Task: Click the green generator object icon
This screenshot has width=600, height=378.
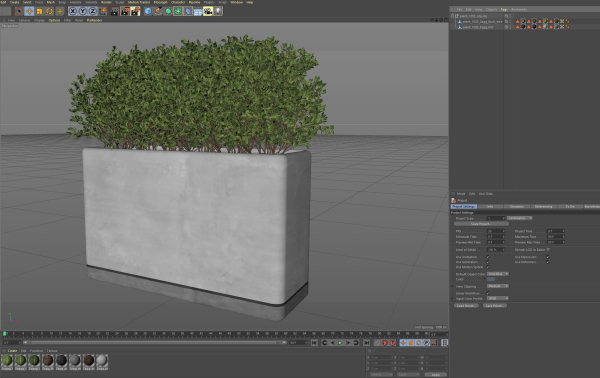Action: click(x=168, y=11)
